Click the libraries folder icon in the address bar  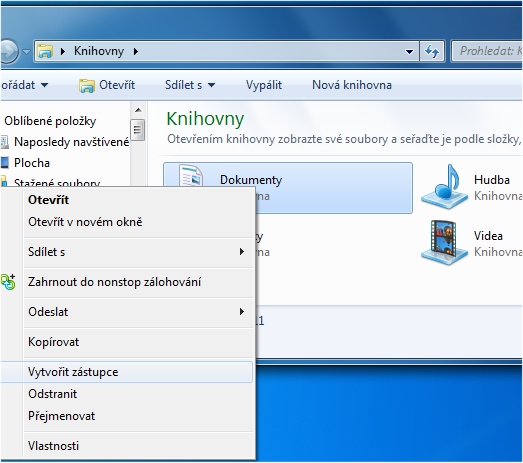click(x=45, y=51)
